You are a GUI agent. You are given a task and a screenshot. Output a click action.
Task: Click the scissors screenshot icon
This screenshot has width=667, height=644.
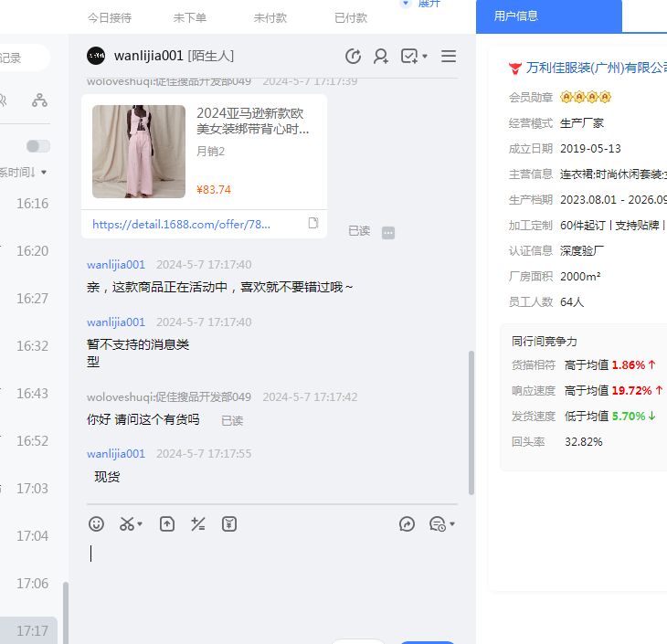click(x=127, y=523)
